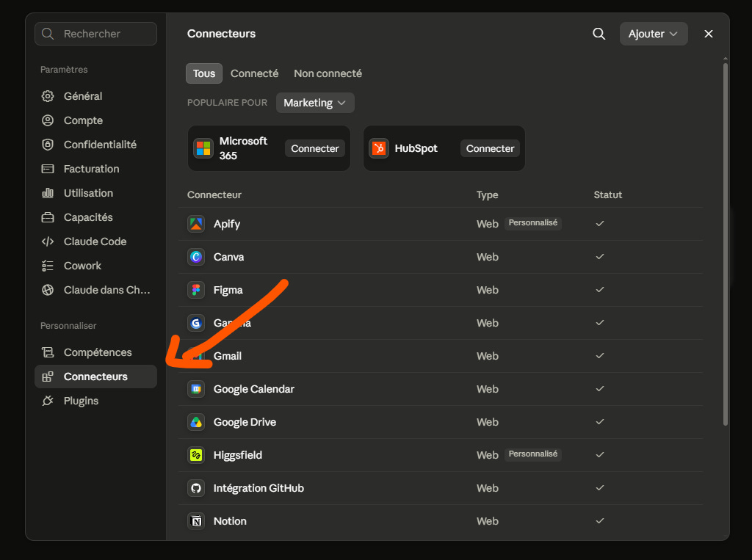This screenshot has width=752, height=560.
Task: Click the Canva connector icon
Action: pyautogui.click(x=196, y=257)
